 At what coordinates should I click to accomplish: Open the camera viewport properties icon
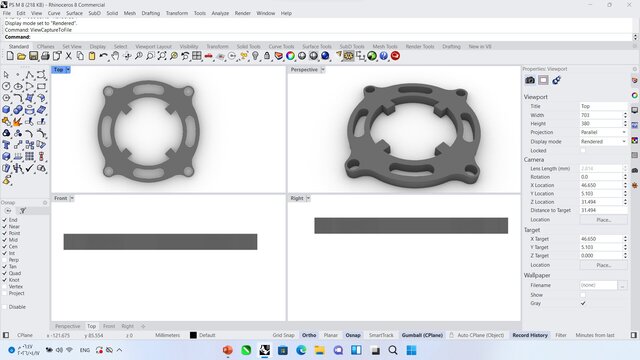pyautogui.click(x=530, y=80)
